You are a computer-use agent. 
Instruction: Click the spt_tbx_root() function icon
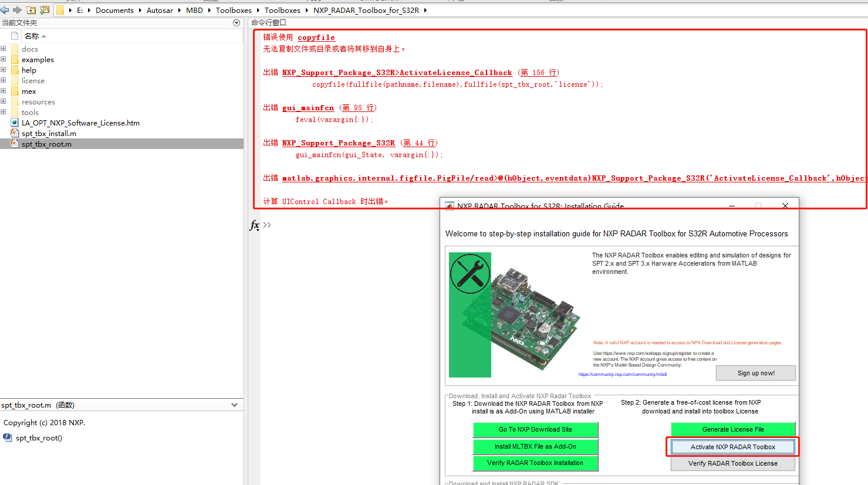(x=7, y=437)
